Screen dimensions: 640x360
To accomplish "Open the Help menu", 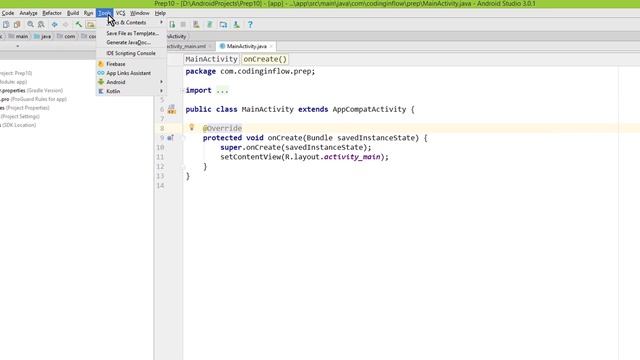I will (160, 13).
